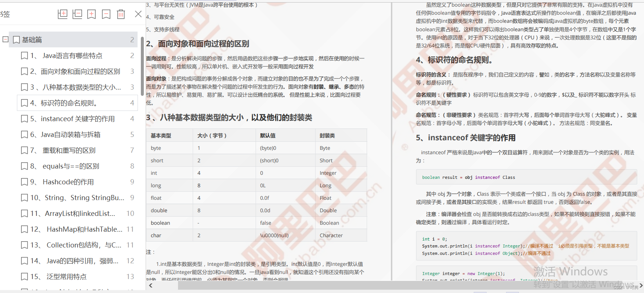Click the expand-all bookmarks icon

(x=63, y=14)
